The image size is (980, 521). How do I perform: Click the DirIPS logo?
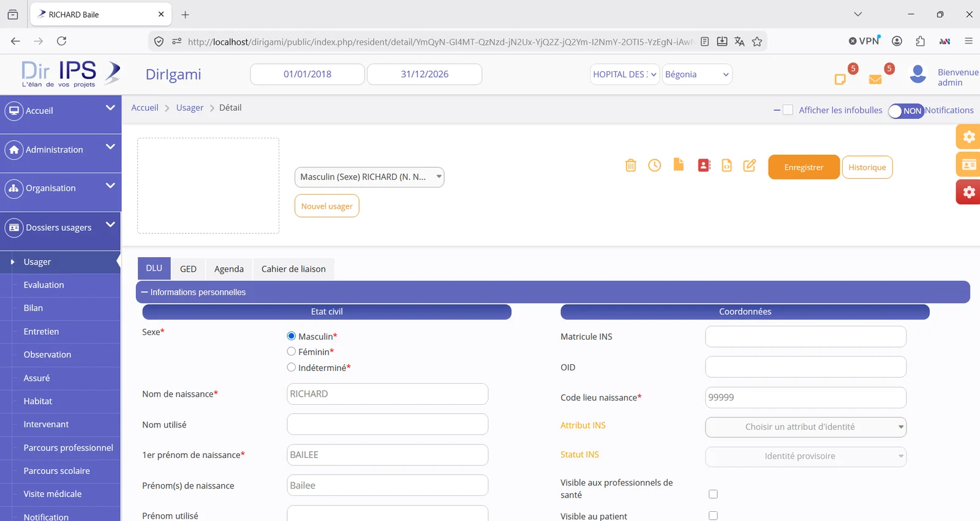(70, 74)
